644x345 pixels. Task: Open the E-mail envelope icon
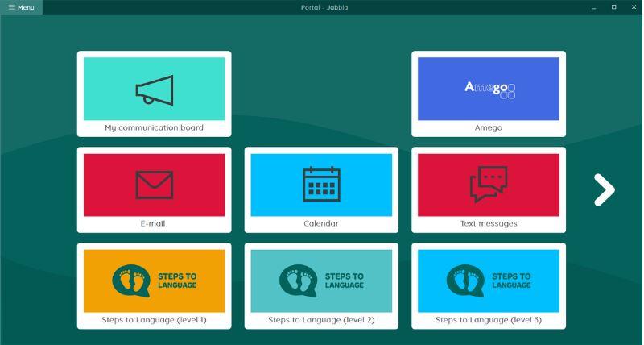pyautogui.click(x=154, y=185)
